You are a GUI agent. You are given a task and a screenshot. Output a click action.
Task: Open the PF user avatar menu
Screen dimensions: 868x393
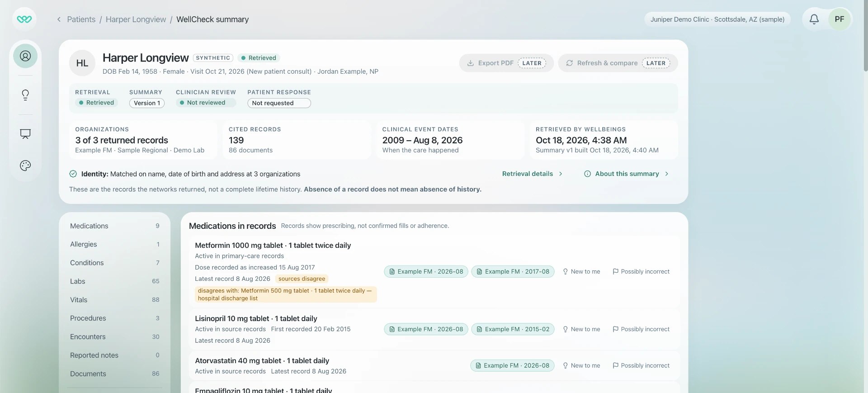click(x=840, y=19)
